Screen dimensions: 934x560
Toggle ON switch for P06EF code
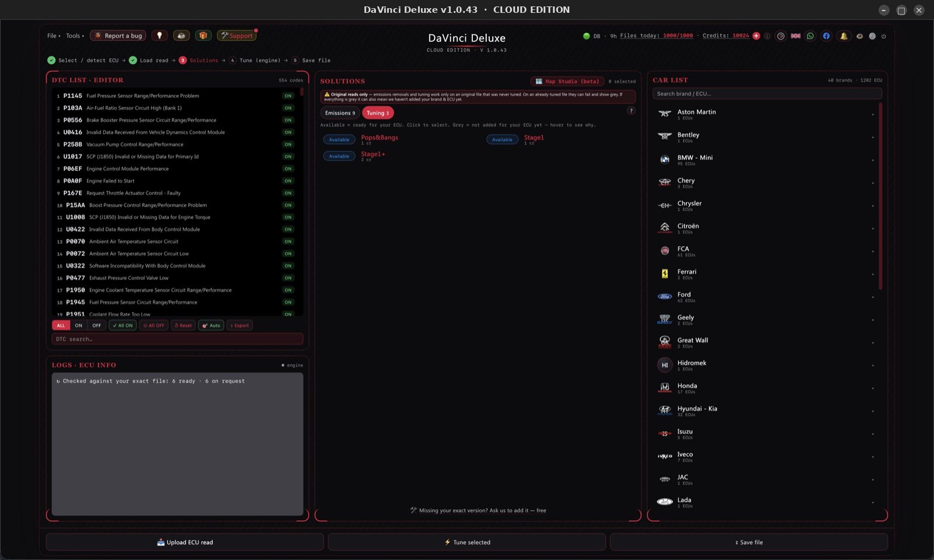(288, 169)
